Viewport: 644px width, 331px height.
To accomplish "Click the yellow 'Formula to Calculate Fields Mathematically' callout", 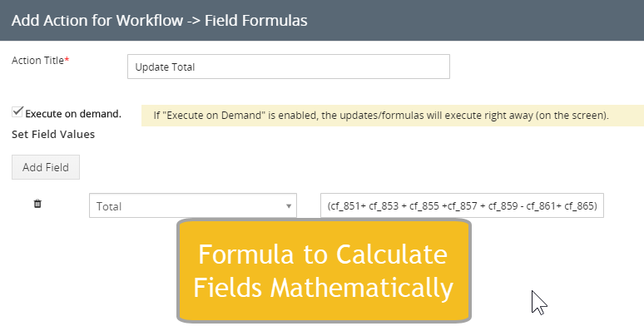I will click(x=324, y=270).
